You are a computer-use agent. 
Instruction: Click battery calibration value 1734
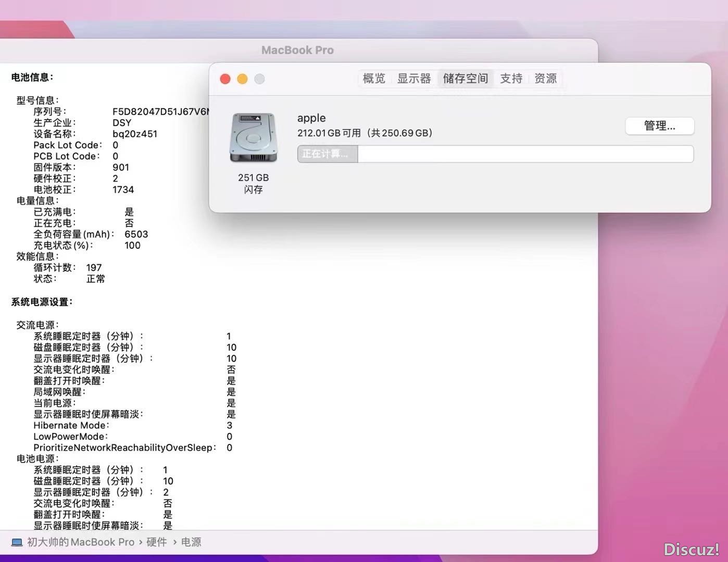coord(123,190)
